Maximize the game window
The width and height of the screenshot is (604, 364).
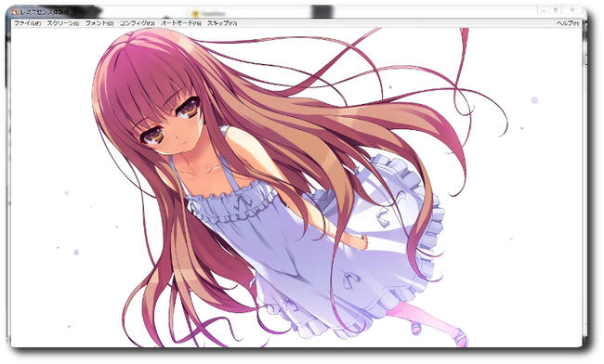556,10
